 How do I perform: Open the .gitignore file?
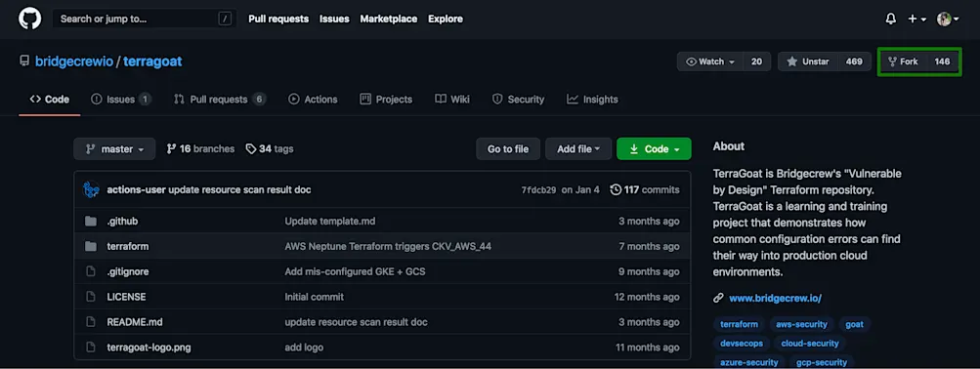(127, 271)
